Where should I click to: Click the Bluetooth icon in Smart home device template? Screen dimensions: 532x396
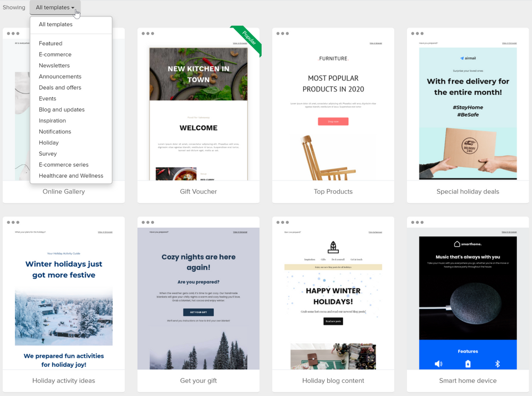[x=497, y=364]
